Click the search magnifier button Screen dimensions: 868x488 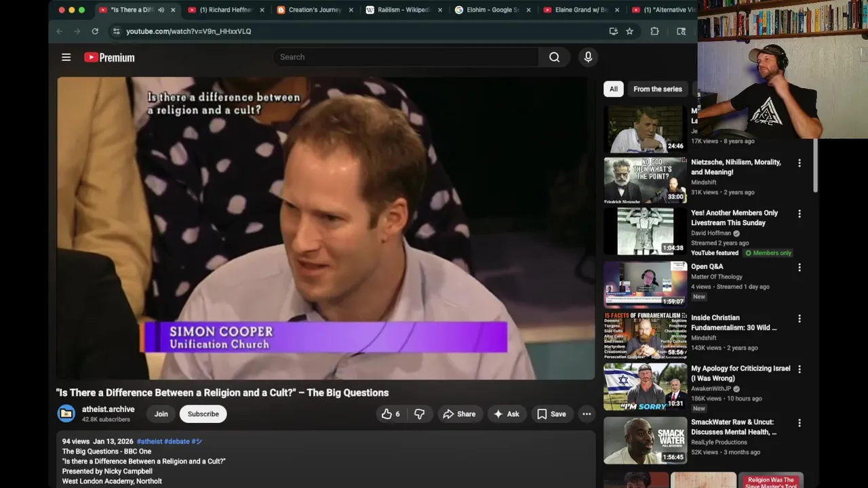click(x=554, y=57)
